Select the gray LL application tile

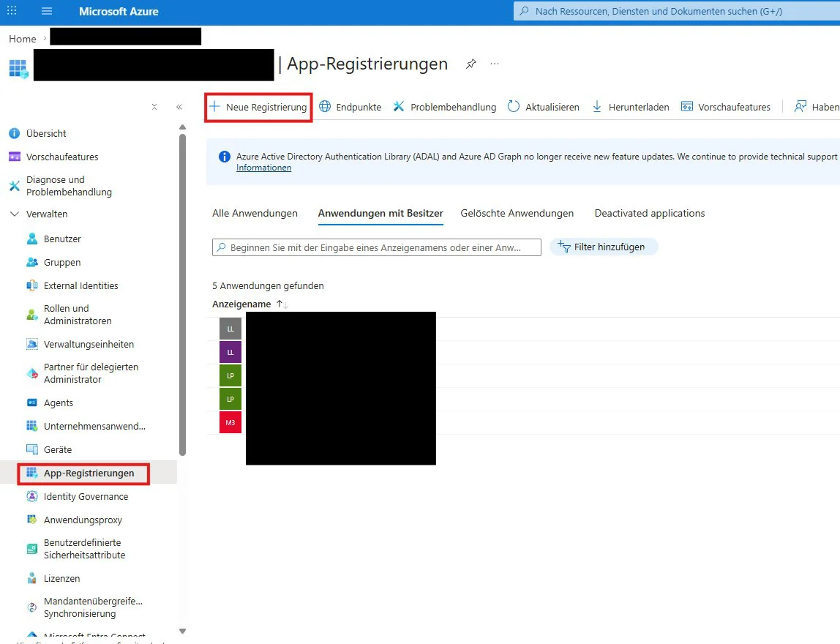pyautogui.click(x=230, y=329)
